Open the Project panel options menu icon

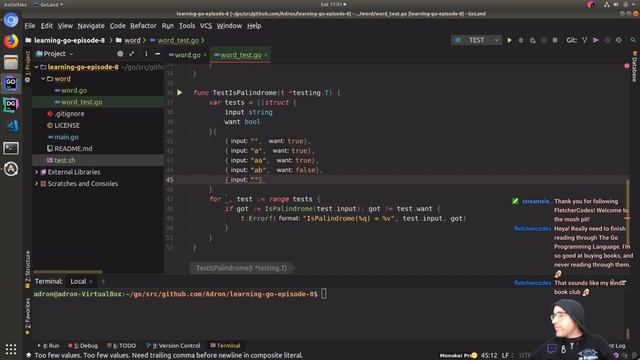146,53
